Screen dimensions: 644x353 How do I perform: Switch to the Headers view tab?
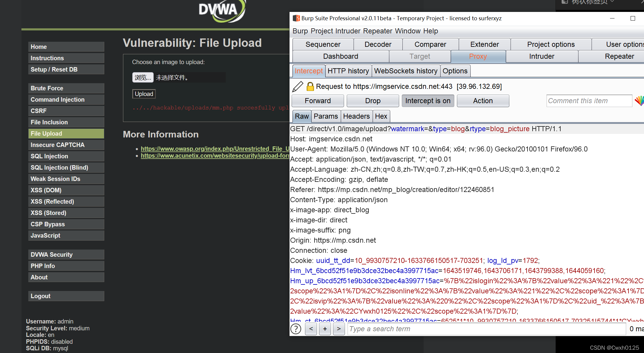click(356, 116)
